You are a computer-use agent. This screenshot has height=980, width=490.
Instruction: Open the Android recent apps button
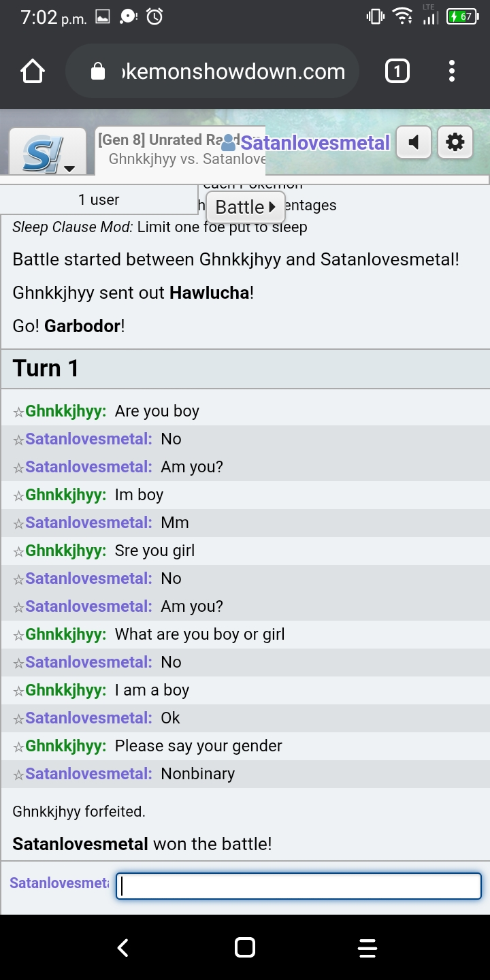(367, 947)
